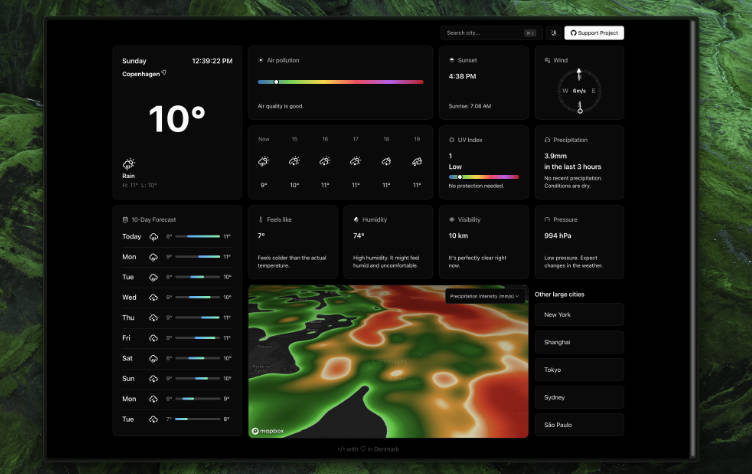Select New York from other large cities
This screenshot has height=474, width=752.
(x=579, y=315)
